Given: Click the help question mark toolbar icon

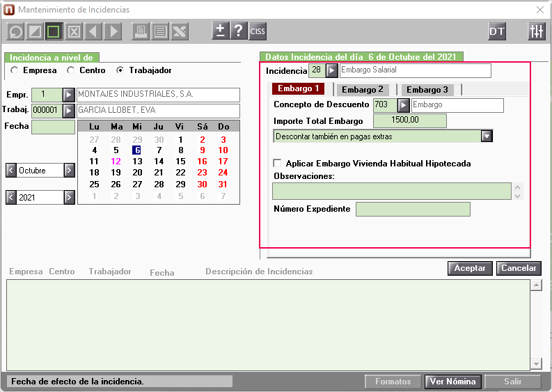Looking at the screenshot, I should (x=238, y=31).
